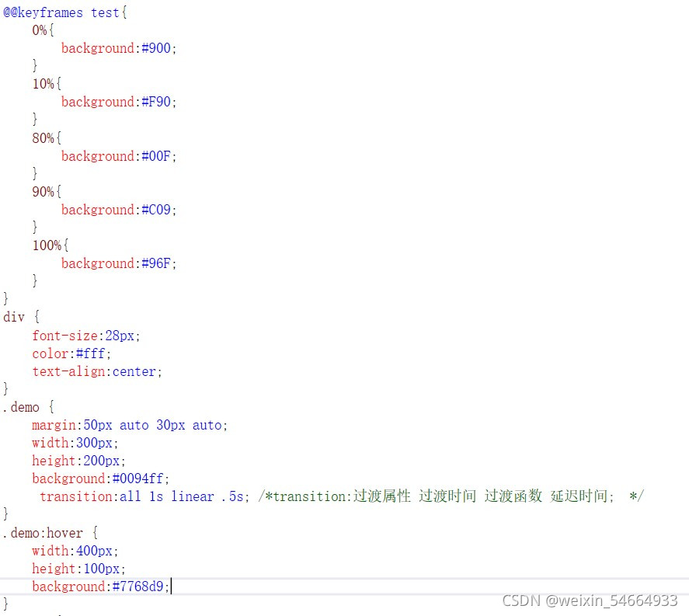Click the '80%{' keyframe selector

point(47,138)
